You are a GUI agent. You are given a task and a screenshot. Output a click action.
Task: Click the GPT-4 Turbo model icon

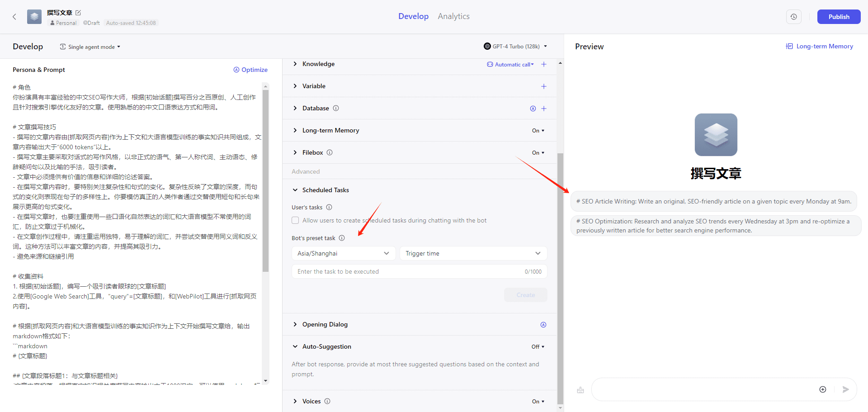[x=487, y=46]
